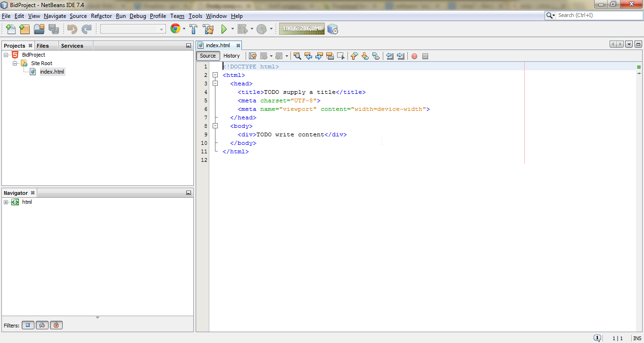Screen dimensions: 644x343
Task: Switch to History view button
Action: 231,56
